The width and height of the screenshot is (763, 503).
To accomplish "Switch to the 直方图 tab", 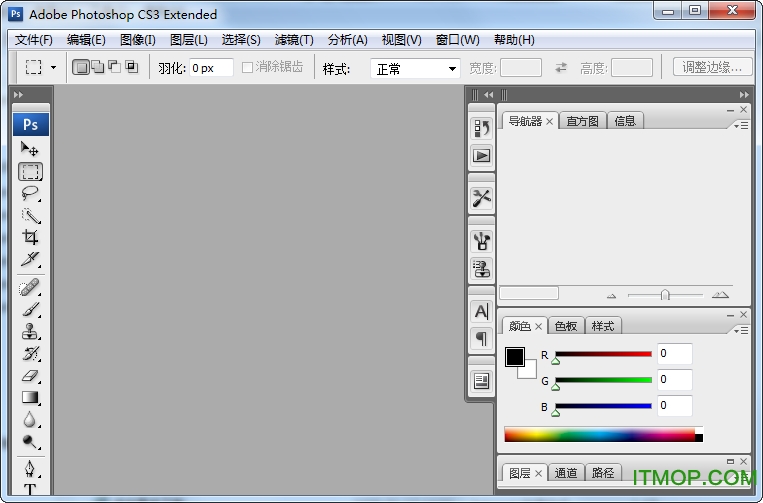I will click(582, 121).
